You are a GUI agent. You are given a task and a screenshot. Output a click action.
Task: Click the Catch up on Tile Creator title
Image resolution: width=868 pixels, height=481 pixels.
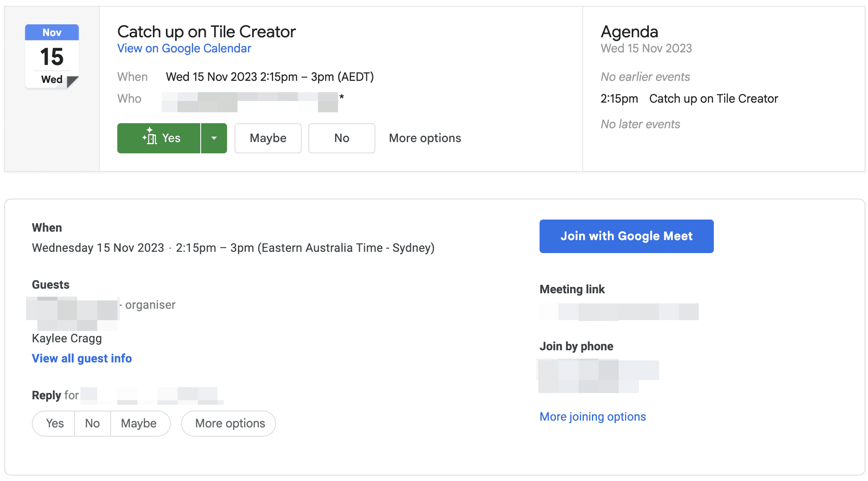pyautogui.click(x=207, y=32)
